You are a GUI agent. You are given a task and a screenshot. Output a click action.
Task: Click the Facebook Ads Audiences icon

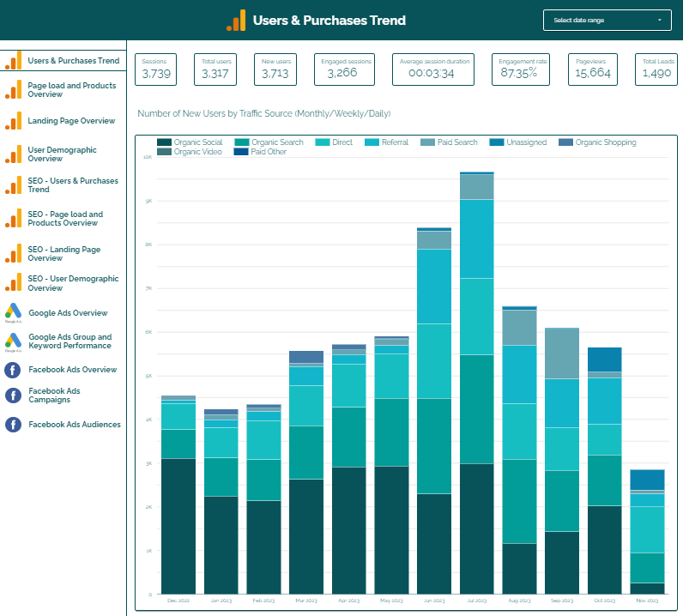click(x=13, y=425)
